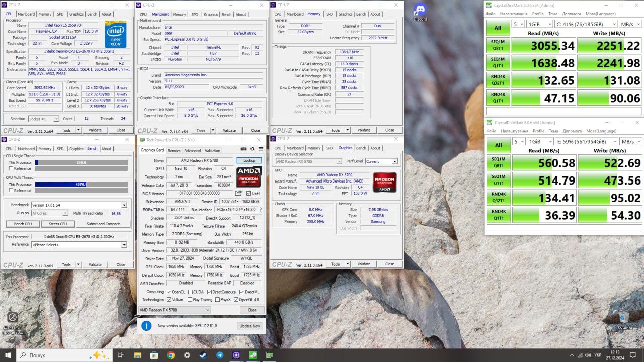Click the AMD Radeon logo in GPU-Z

[249, 177]
